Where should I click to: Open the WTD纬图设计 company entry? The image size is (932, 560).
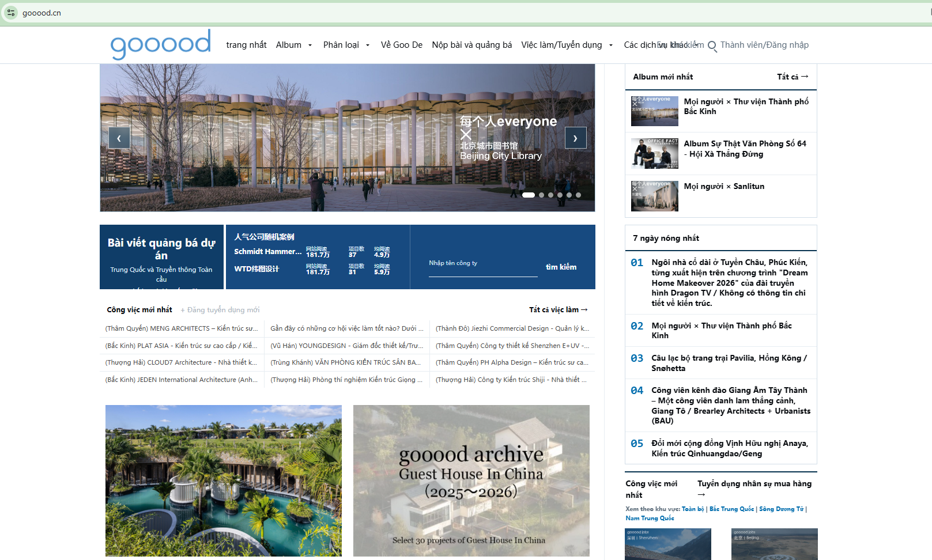256,269
